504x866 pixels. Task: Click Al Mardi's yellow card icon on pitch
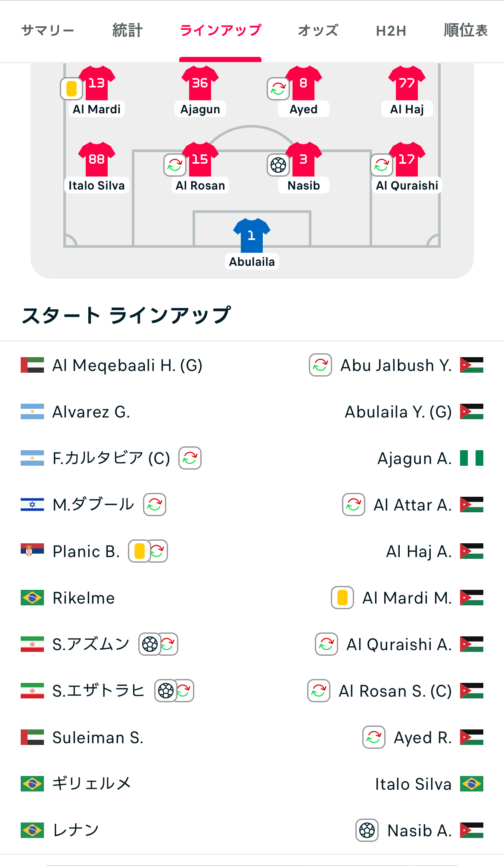[x=72, y=88]
